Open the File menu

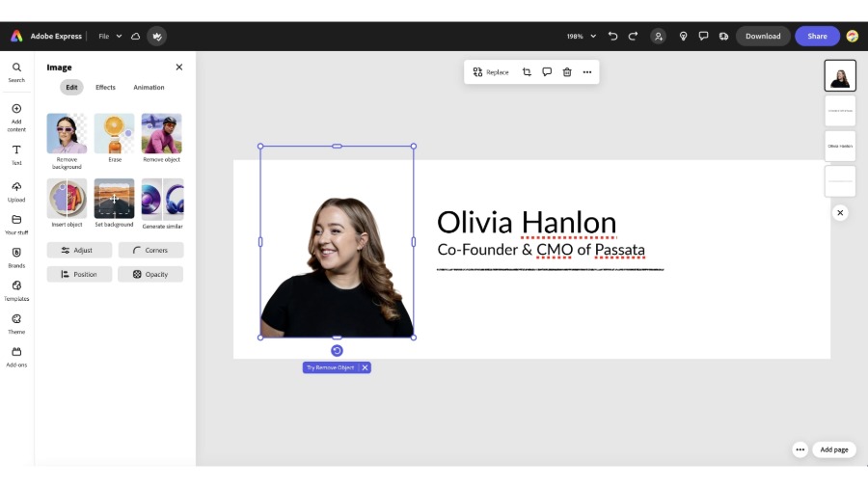pyautogui.click(x=110, y=36)
